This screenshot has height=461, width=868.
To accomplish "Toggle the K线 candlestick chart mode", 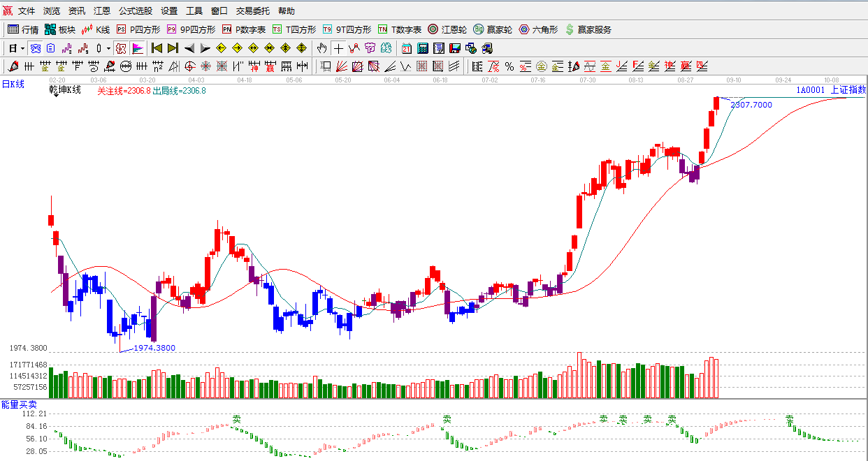I will pos(96,29).
